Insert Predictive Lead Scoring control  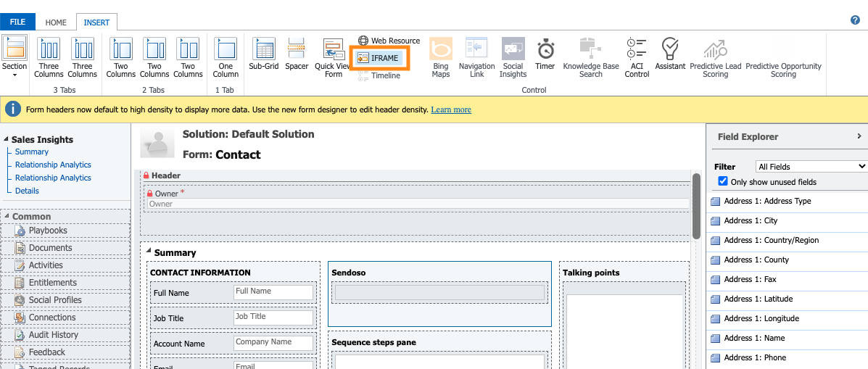[x=715, y=57]
